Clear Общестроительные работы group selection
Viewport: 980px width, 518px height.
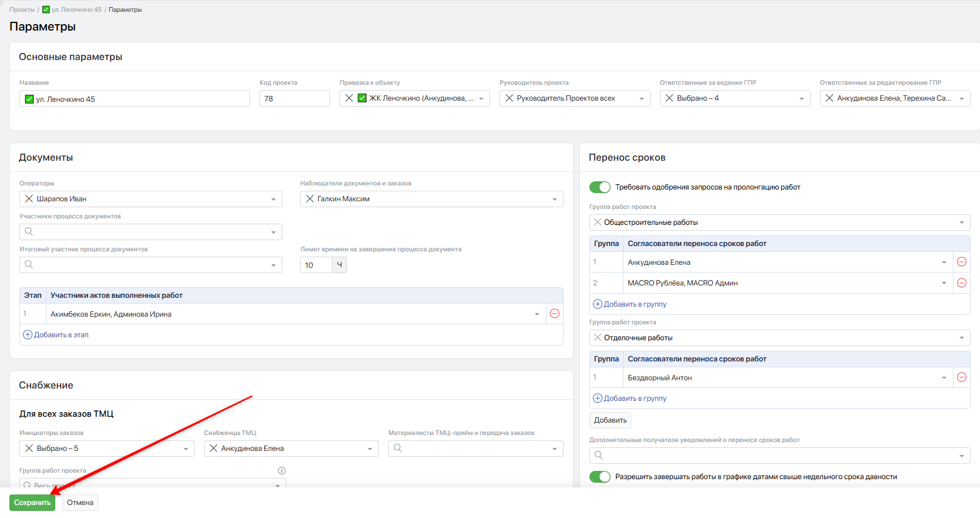point(598,223)
